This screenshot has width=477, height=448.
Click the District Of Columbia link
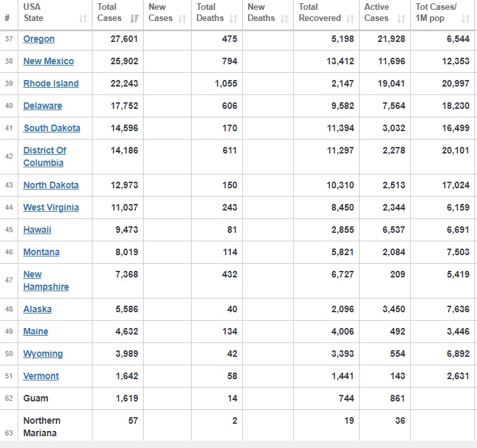click(45, 156)
